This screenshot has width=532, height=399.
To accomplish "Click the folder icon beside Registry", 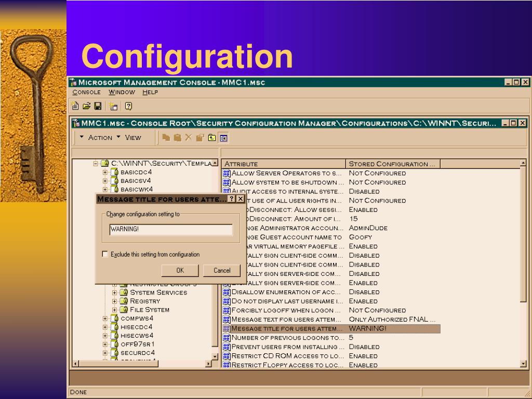I will point(124,301).
